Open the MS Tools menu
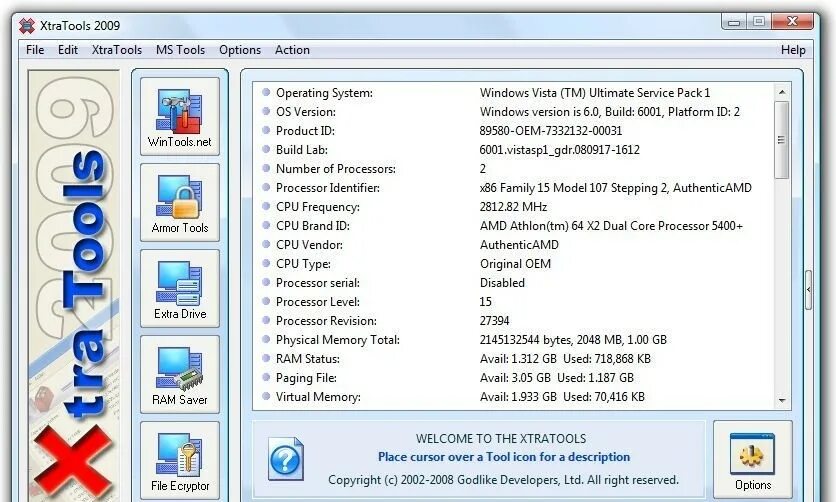Screen dimensions: 836x502 (180, 50)
